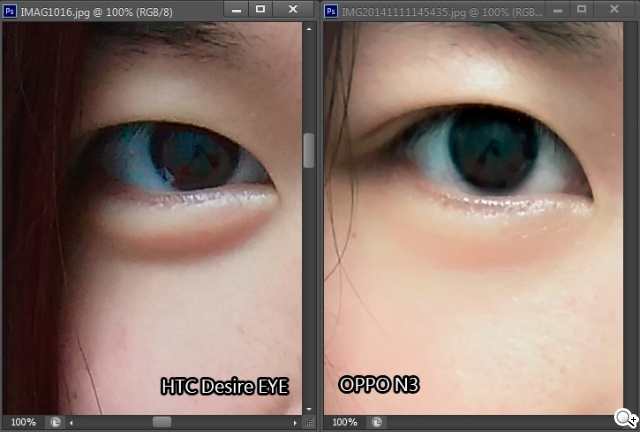Click the Ps icon of the IMAG1016.jpg window
This screenshot has height=432, width=640.
pos(10,11)
